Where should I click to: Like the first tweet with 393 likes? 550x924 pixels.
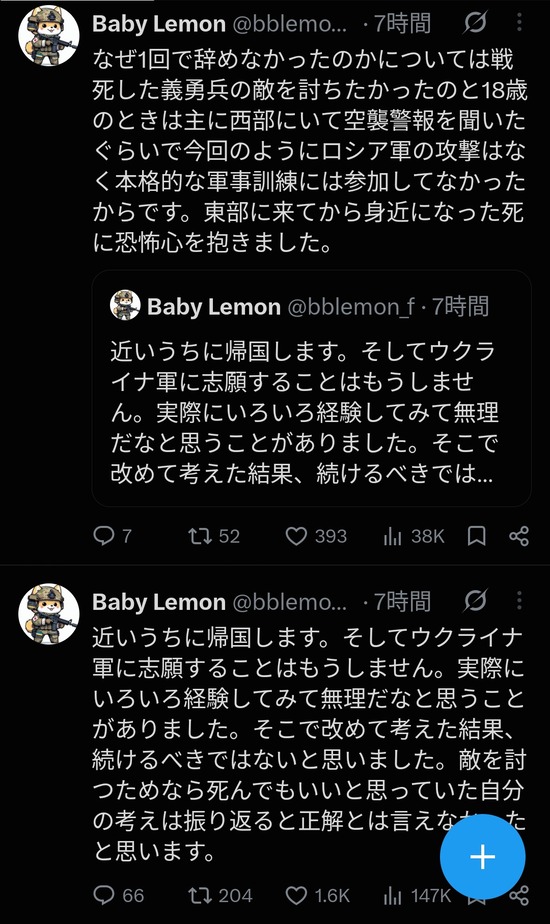[316, 536]
